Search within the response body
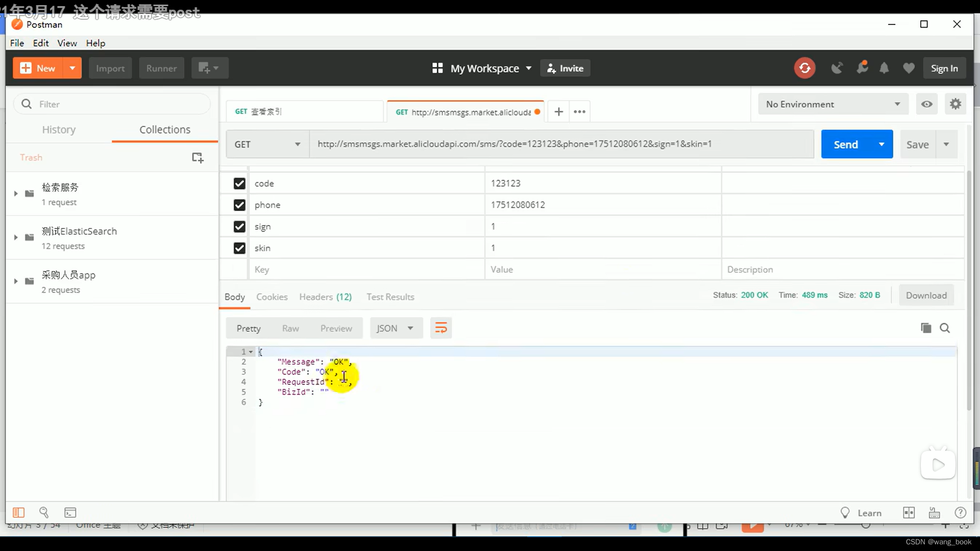This screenshot has width=980, height=551. [945, 328]
